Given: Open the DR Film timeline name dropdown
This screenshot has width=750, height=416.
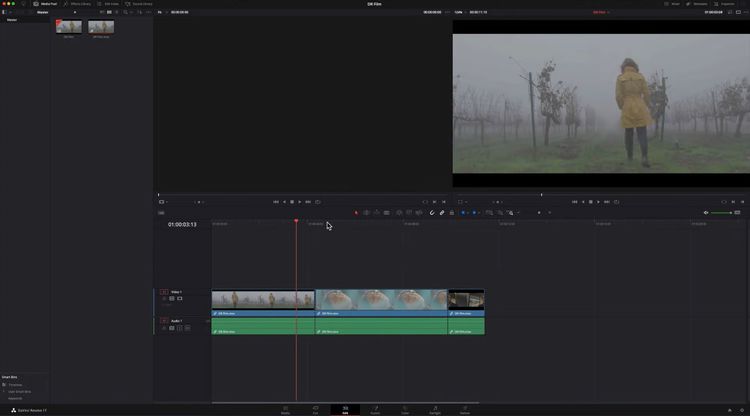Looking at the screenshot, I should (601, 12).
